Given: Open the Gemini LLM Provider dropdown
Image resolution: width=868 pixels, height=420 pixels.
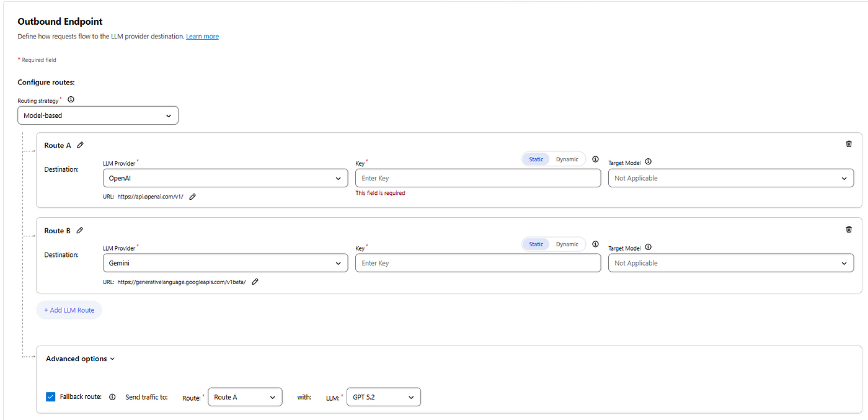Looking at the screenshot, I should [x=225, y=263].
